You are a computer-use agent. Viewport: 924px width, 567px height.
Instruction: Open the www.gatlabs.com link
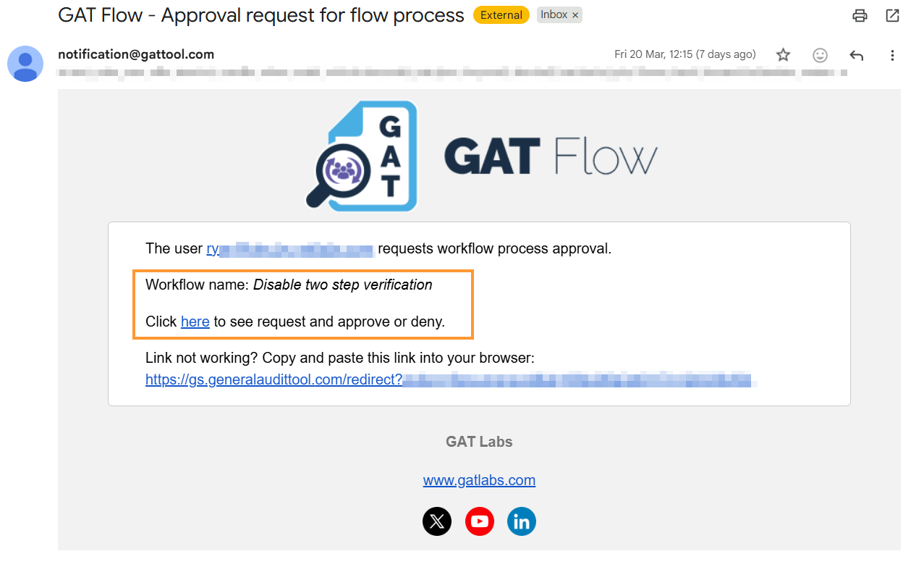coord(479,480)
